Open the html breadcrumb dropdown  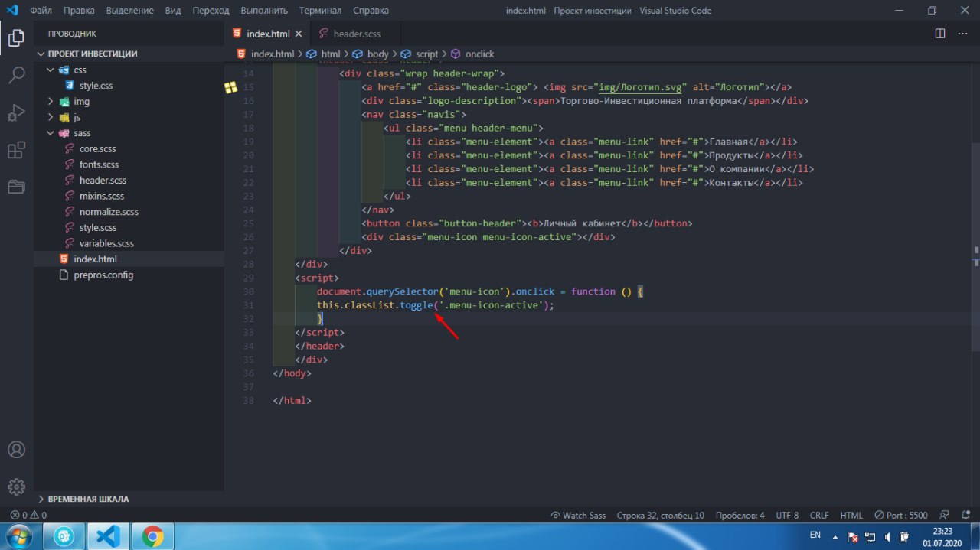tap(325, 54)
